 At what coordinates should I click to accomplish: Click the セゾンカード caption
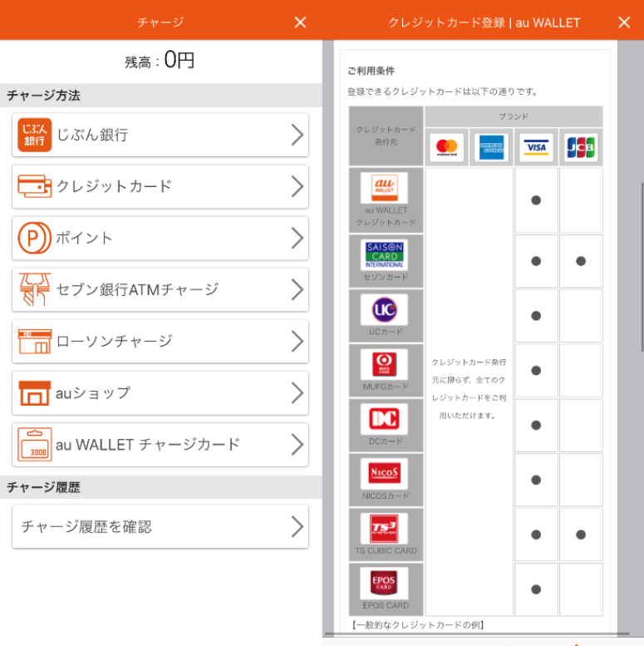pyautogui.click(x=386, y=277)
